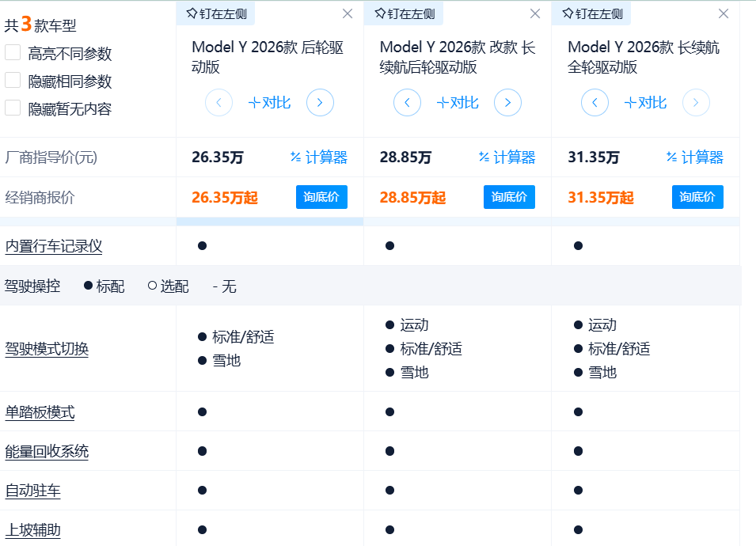Image resolution: width=756 pixels, height=546 pixels.
Task: Open the 上坡辅助 parameter link
Action: pos(32,530)
